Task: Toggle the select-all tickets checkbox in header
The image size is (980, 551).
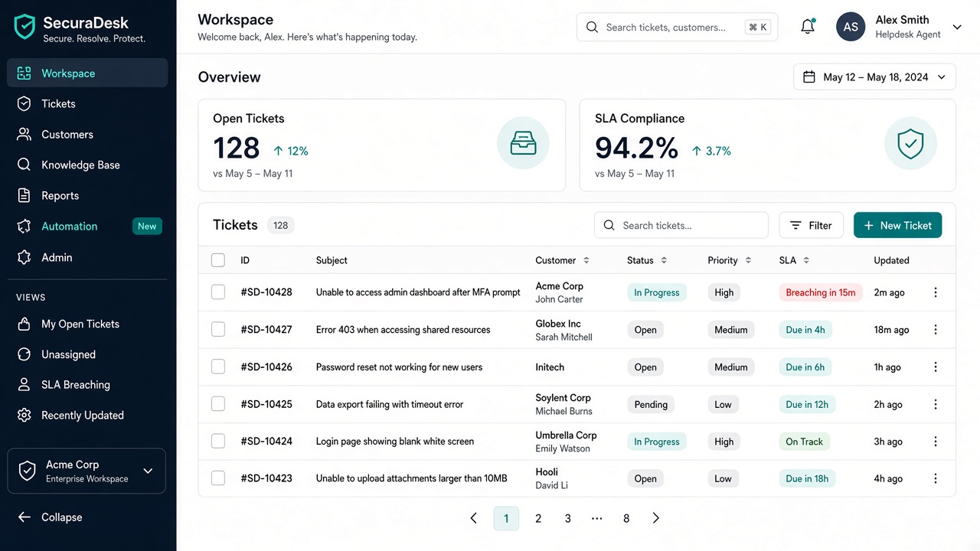Action: point(218,260)
